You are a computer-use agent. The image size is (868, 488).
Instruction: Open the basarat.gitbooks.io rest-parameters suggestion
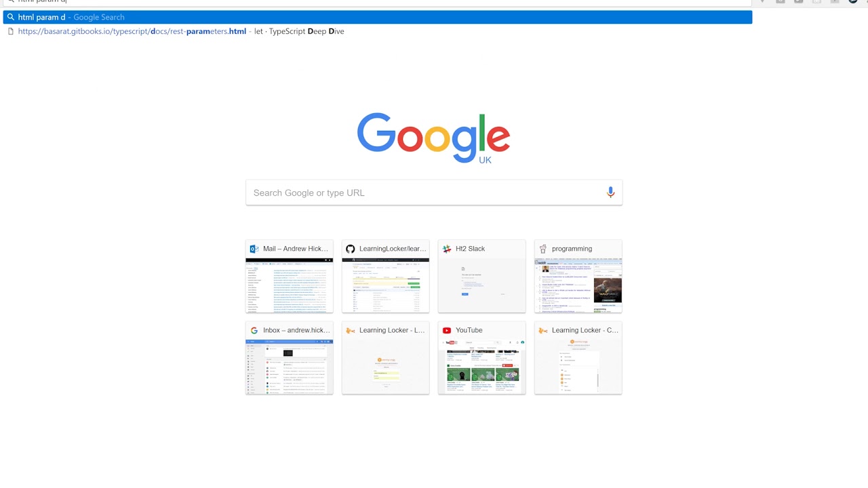[378, 31]
